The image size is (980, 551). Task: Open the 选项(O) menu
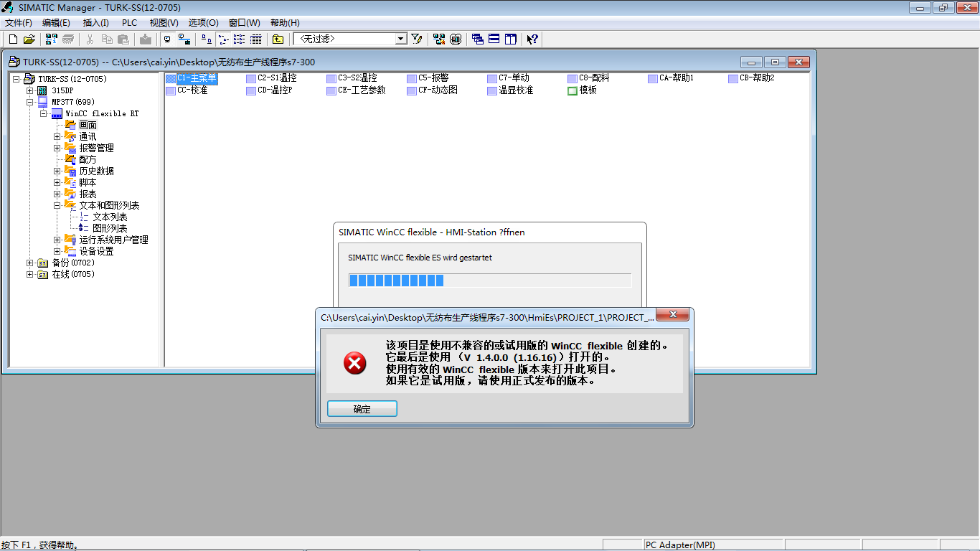point(204,23)
